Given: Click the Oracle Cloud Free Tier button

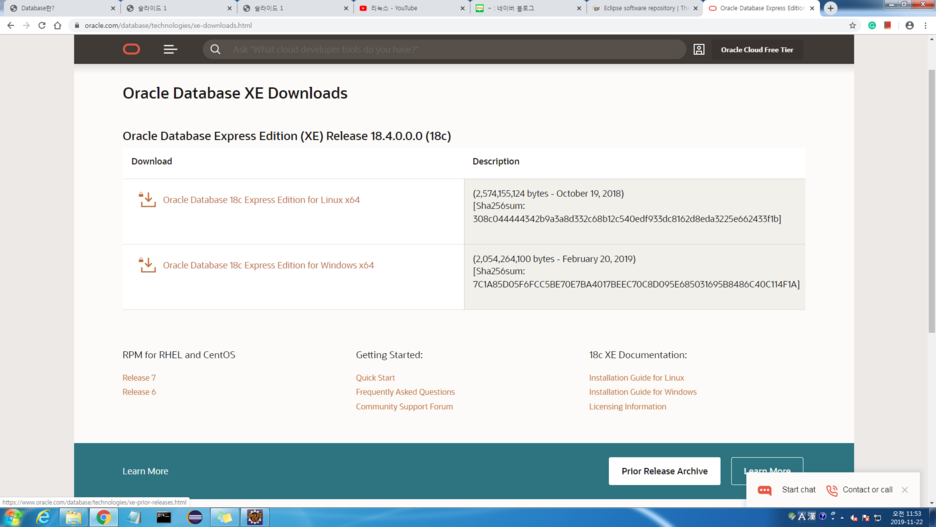Looking at the screenshot, I should [x=757, y=50].
